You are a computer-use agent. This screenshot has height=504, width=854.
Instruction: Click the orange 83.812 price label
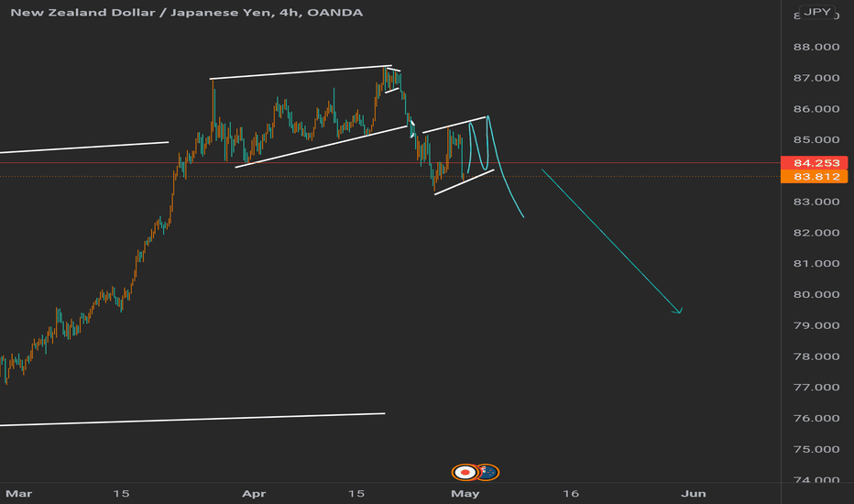click(814, 177)
